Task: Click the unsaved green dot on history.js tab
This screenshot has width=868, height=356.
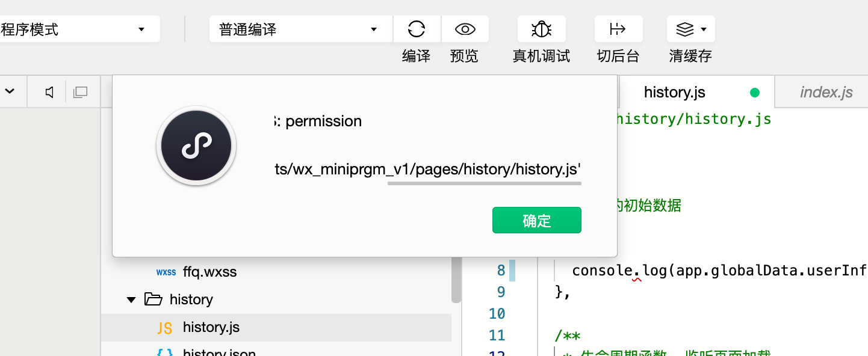Action: (754, 93)
